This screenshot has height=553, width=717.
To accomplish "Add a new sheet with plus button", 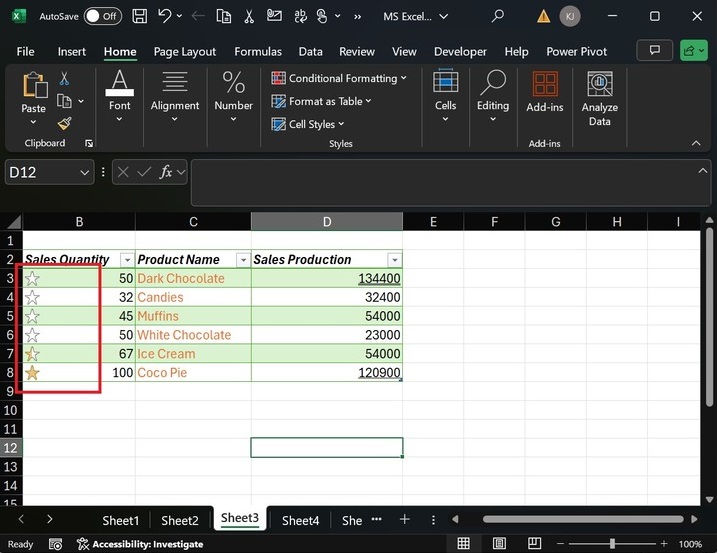I will [404, 520].
